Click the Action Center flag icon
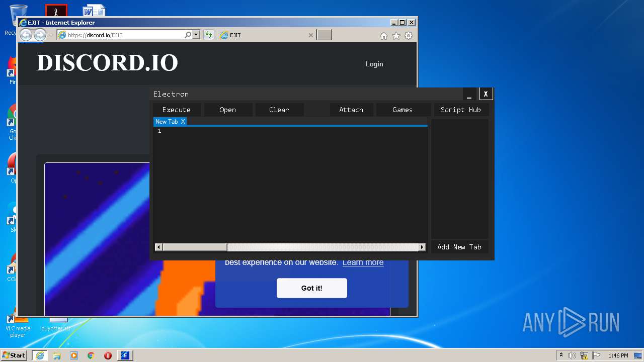The image size is (644, 362). [x=596, y=355]
